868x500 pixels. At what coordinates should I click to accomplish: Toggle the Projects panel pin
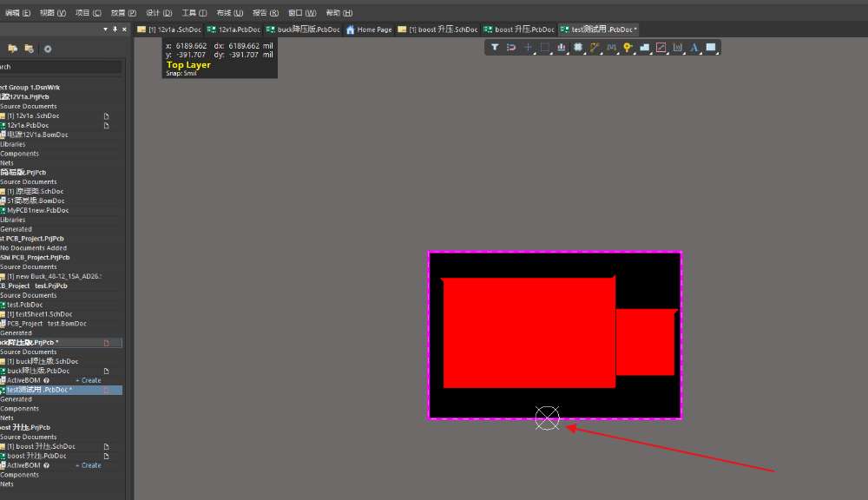[x=115, y=30]
